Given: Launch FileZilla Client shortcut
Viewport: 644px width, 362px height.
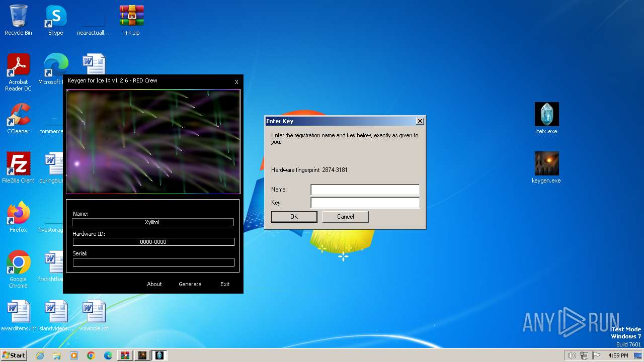Looking at the screenshot, I should point(18,168).
